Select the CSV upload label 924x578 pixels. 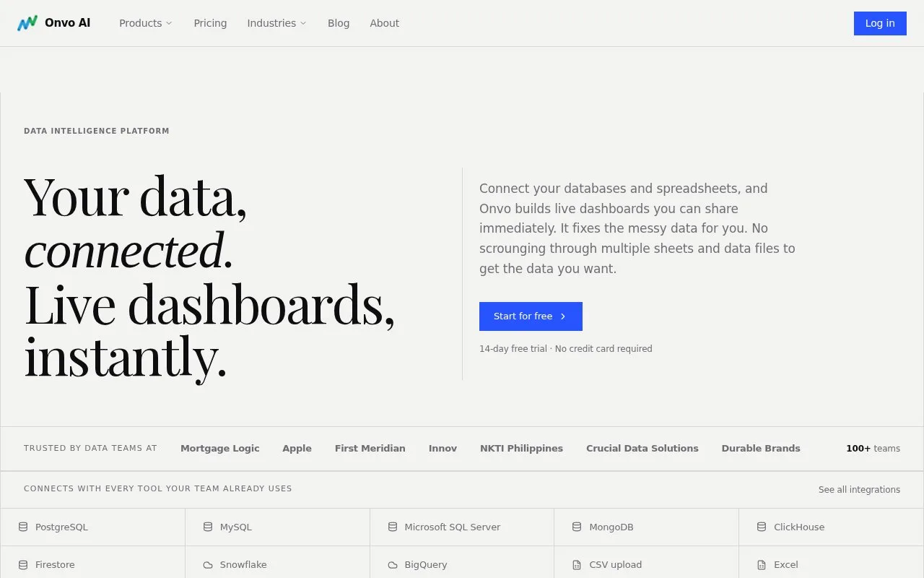(x=615, y=564)
